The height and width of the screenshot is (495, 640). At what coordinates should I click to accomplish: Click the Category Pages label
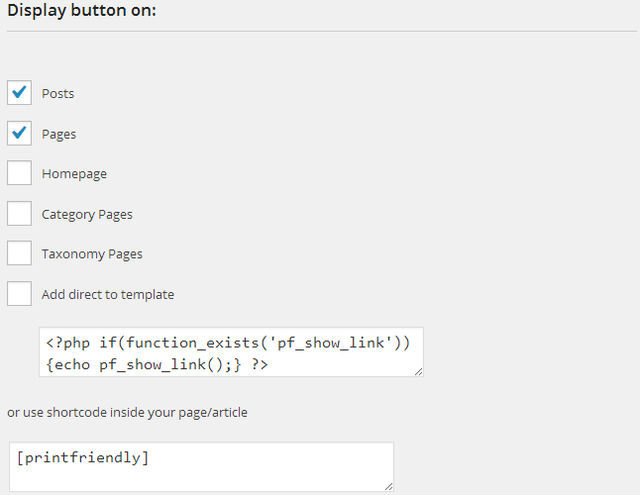(x=87, y=214)
